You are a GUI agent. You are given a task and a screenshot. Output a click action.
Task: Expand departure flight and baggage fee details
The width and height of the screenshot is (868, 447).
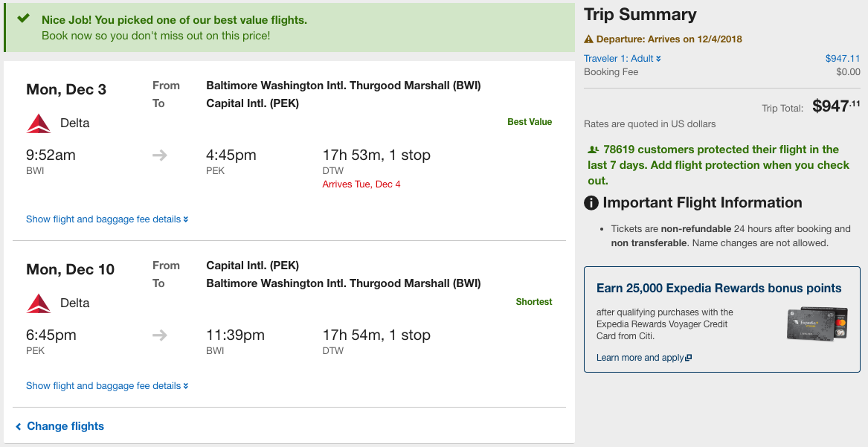(107, 219)
